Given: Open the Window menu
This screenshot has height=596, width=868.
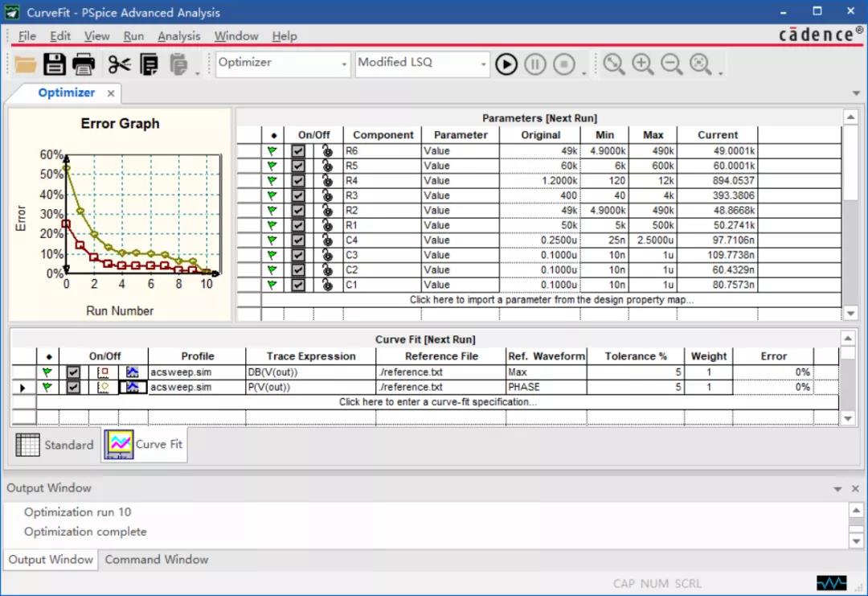Looking at the screenshot, I should (x=236, y=36).
